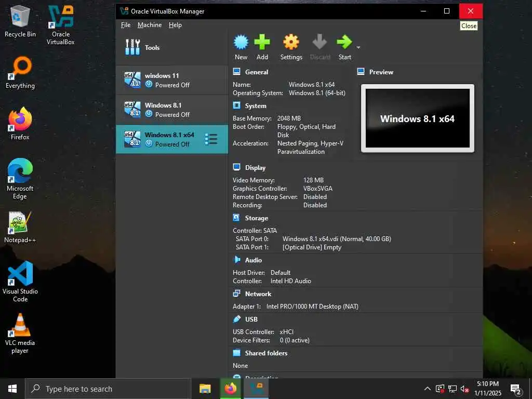Minimize the VirtualBox Manager window
Viewport: 532px width, 399px height.
423,11
